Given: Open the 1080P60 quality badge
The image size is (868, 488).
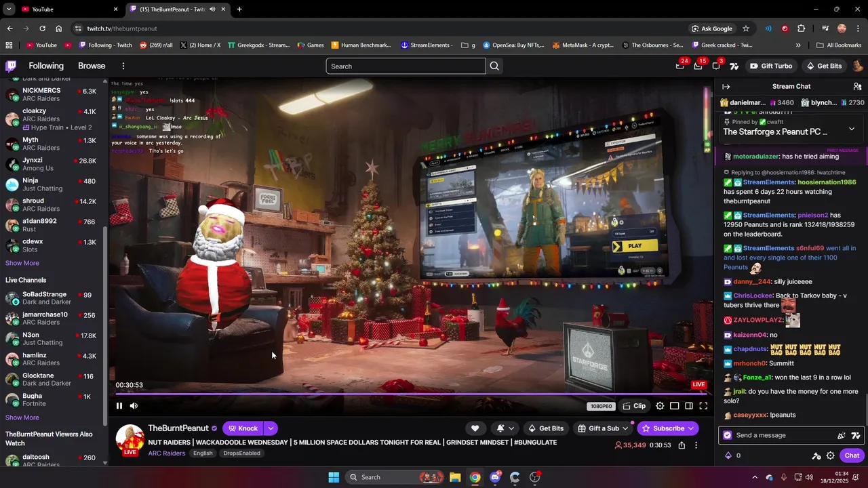Looking at the screenshot, I should (x=601, y=406).
